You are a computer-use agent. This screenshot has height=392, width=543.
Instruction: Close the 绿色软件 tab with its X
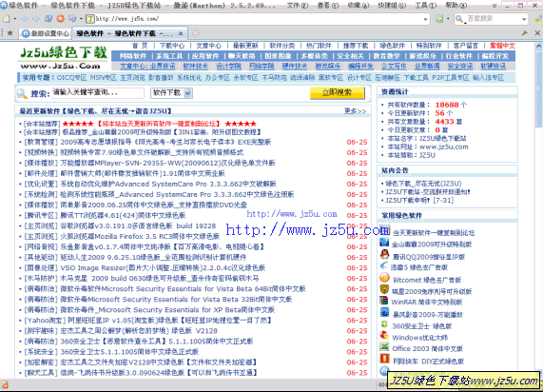pos(181,33)
